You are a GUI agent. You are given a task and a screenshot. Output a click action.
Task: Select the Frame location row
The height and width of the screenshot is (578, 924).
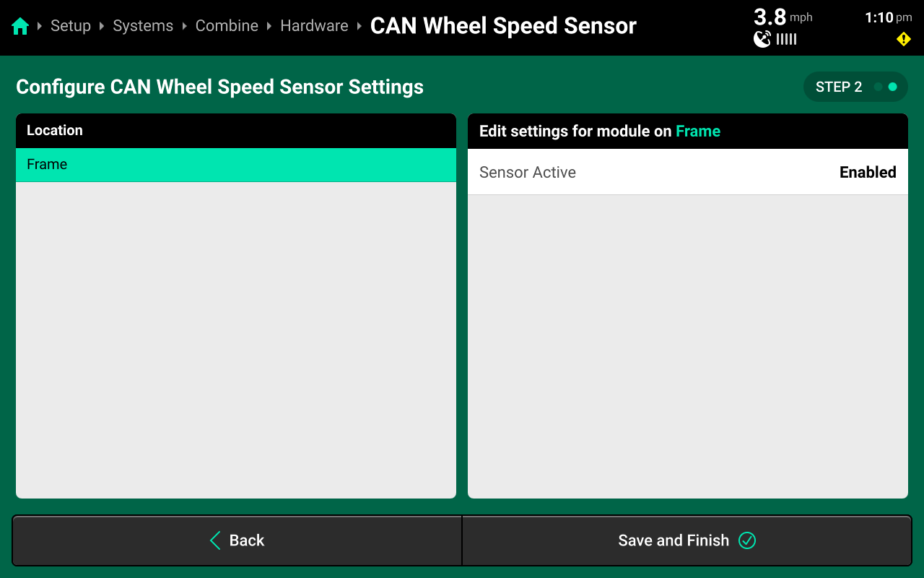(236, 165)
